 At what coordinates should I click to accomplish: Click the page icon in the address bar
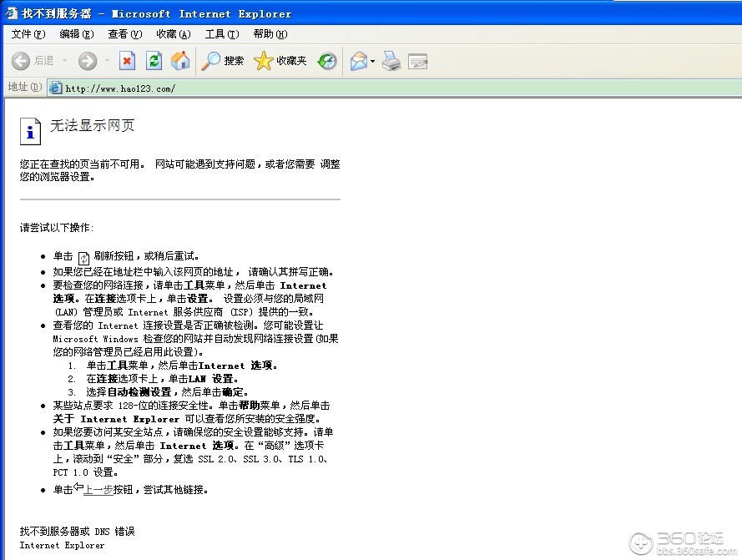coord(56,88)
